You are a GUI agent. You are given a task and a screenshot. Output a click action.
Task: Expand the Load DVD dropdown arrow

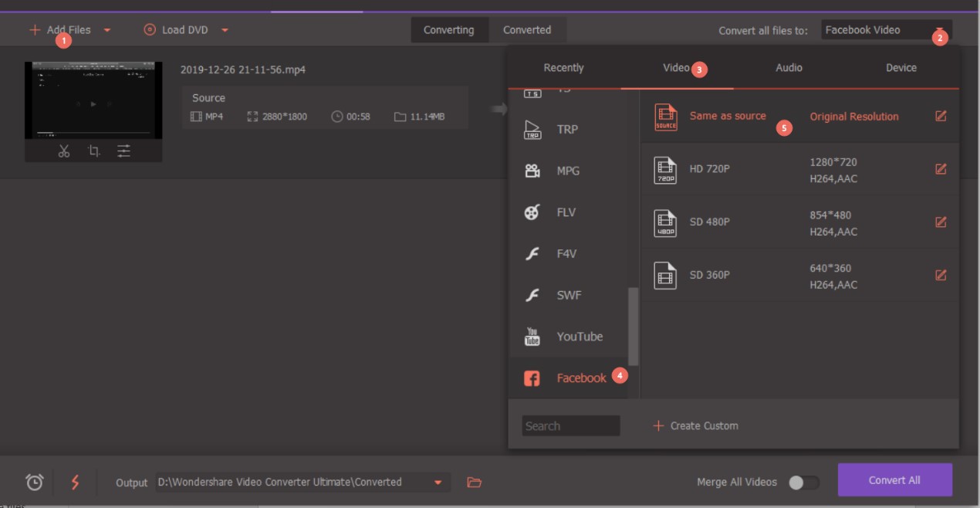(x=225, y=31)
